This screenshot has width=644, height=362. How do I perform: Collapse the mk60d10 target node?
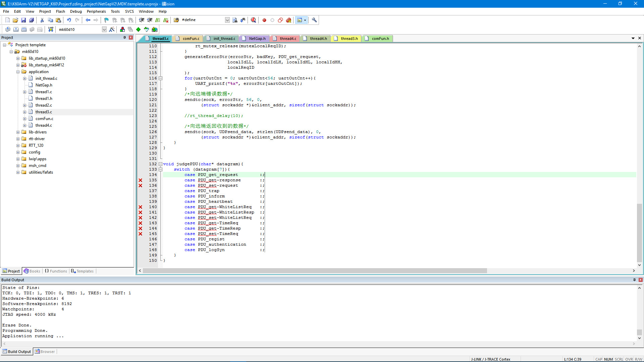(x=11, y=52)
